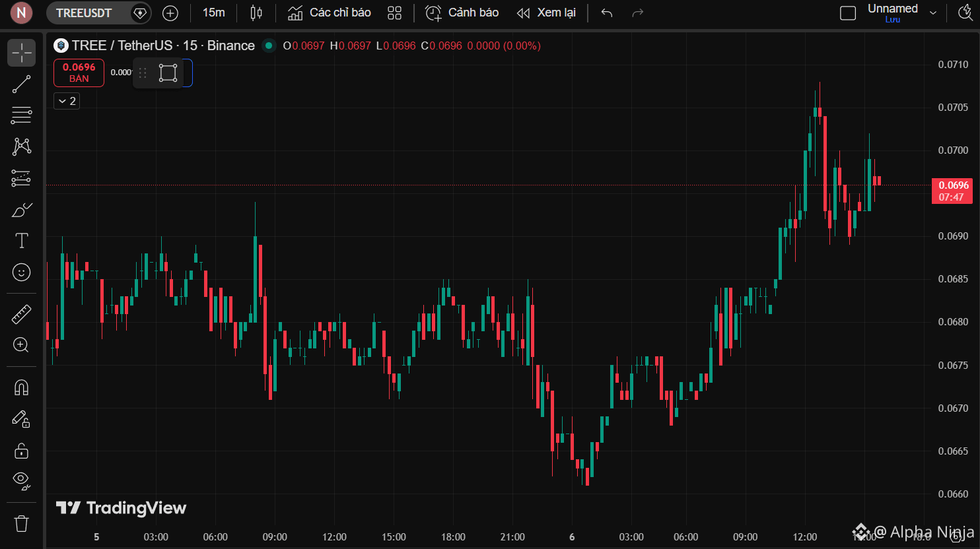The width and height of the screenshot is (980, 549).
Task: Toggle magnet mode snapping
Action: (21, 387)
